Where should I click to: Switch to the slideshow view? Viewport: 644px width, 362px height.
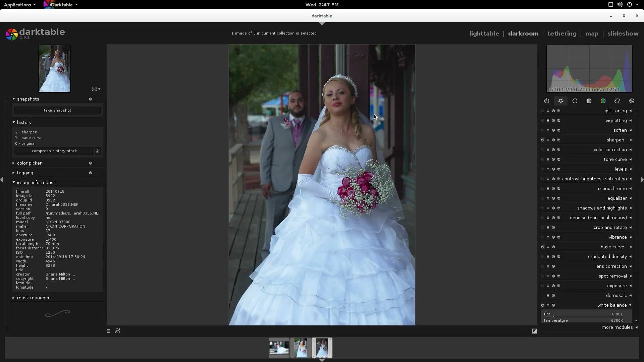623,34
